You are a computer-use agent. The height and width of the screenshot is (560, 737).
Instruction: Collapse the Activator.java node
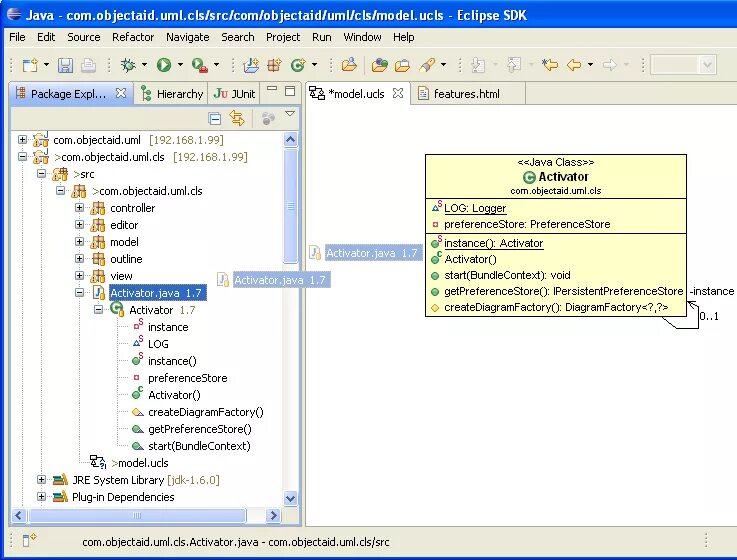point(79,292)
